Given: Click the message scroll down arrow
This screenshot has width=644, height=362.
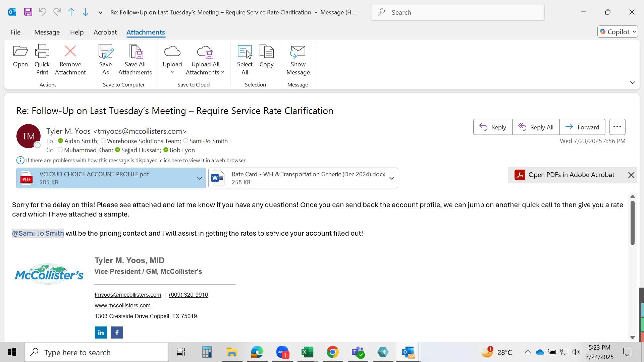Looking at the screenshot, I should click(x=633, y=338).
